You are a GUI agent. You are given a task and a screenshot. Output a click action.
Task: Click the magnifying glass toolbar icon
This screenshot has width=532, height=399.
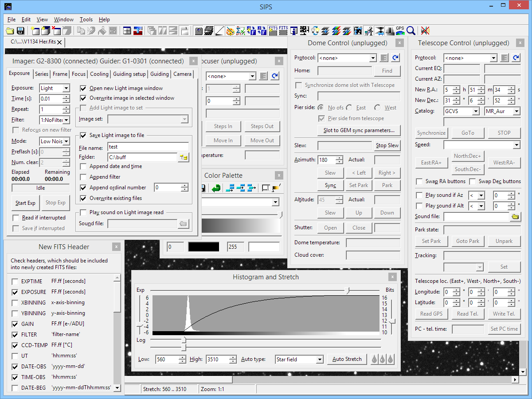coord(411,31)
